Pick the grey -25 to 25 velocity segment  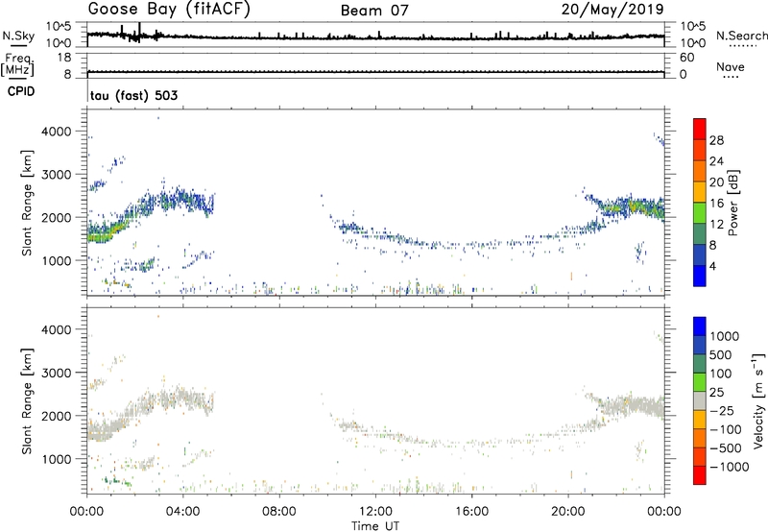(700, 400)
